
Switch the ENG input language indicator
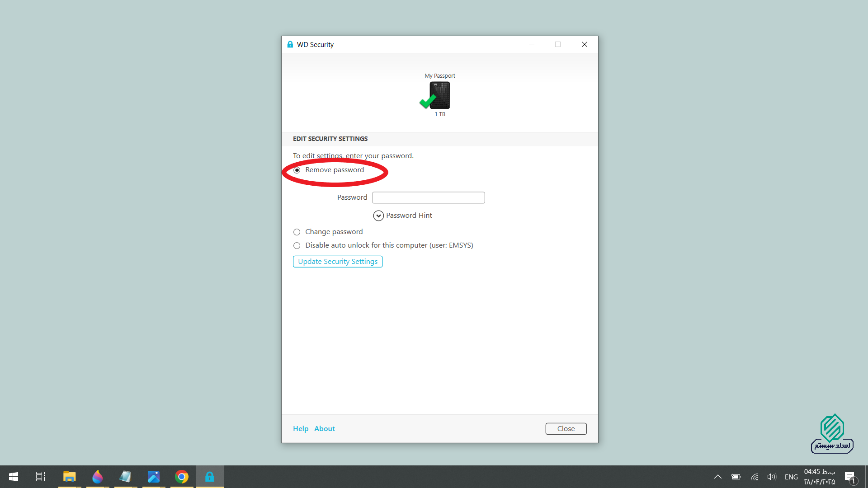(x=791, y=477)
